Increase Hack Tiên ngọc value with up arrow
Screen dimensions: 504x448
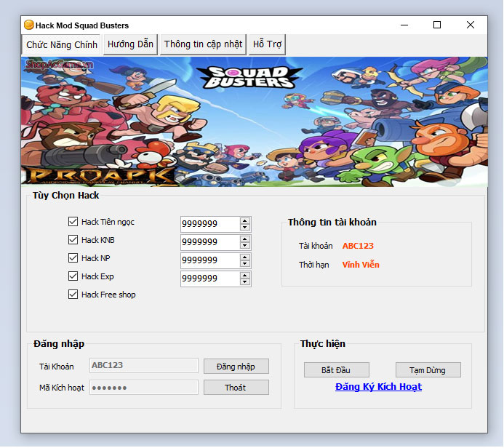coord(245,221)
